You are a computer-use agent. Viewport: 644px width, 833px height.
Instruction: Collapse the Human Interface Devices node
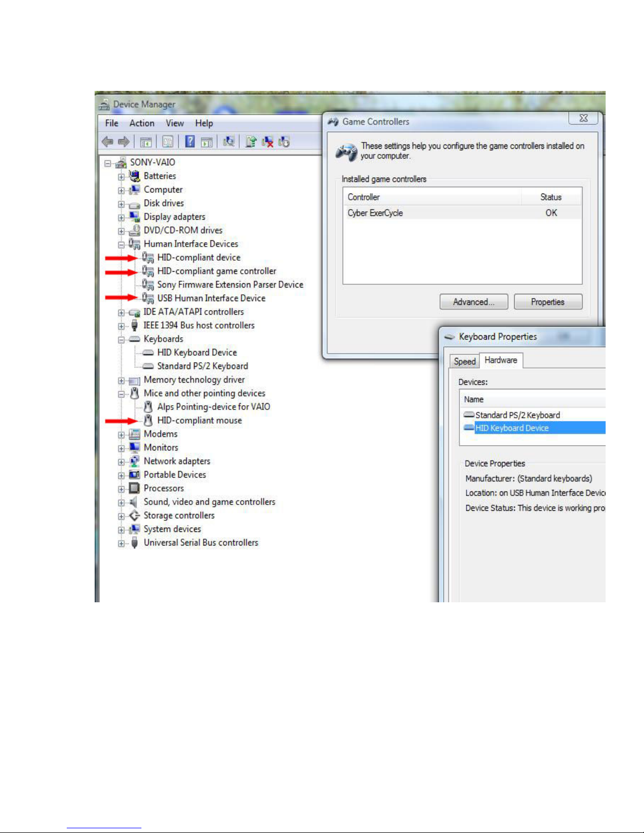[x=121, y=244]
